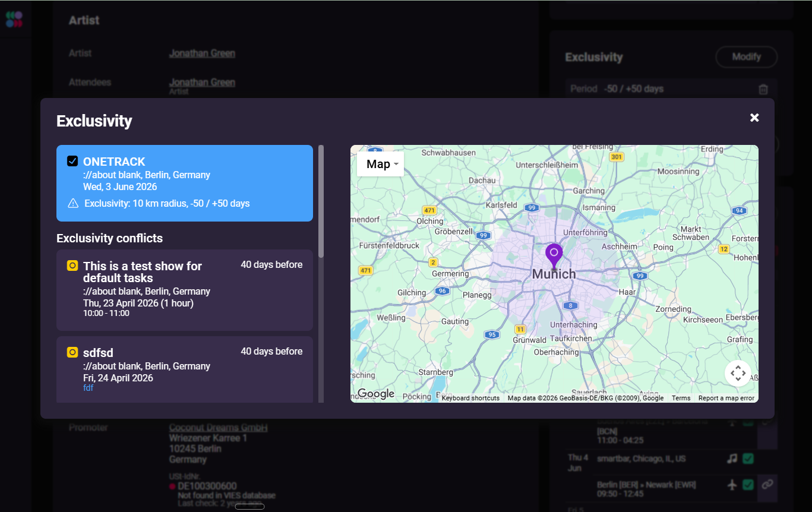
Task: Open Jonathan Green attendee link in background
Action: click(x=202, y=82)
